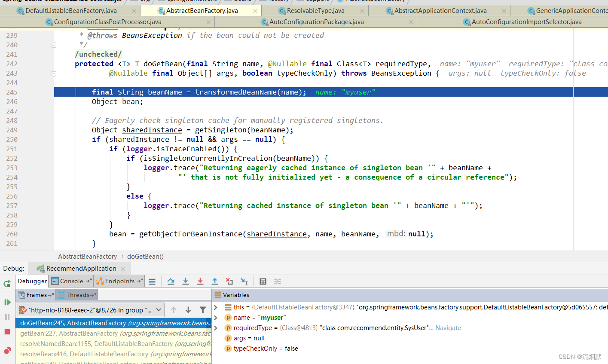Rerun the RecommendApplication debug session
The image size is (608, 364).
[x=7, y=283]
